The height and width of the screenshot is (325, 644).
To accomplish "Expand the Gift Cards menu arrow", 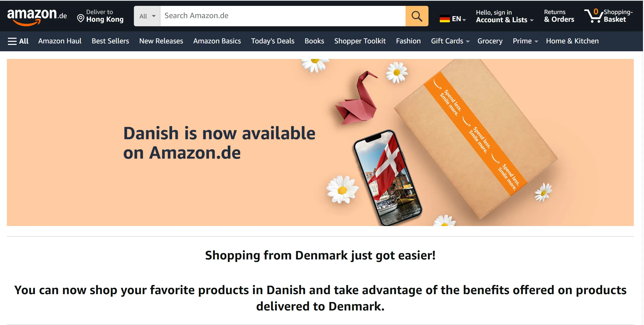I will (x=468, y=42).
